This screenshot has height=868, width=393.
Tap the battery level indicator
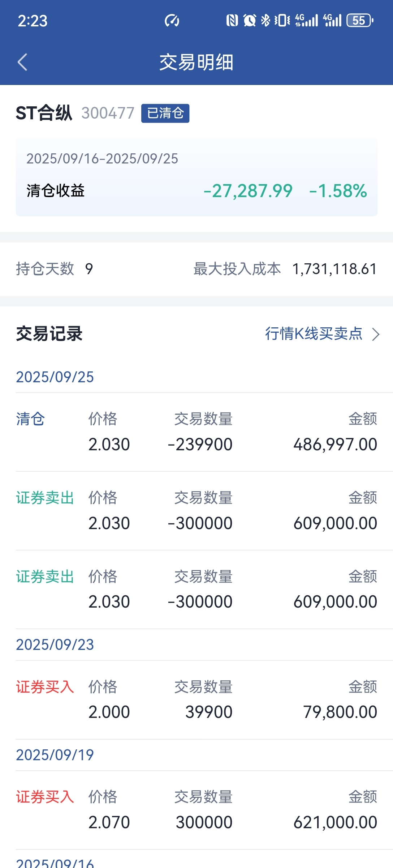[360, 20]
